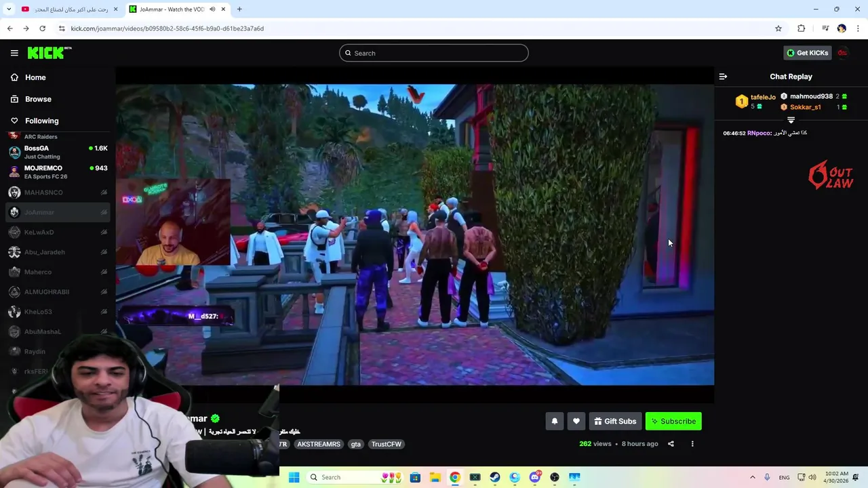The height and width of the screenshot is (488, 868).
Task: Open a new browser tab
Action: click(x=239, y=9)
